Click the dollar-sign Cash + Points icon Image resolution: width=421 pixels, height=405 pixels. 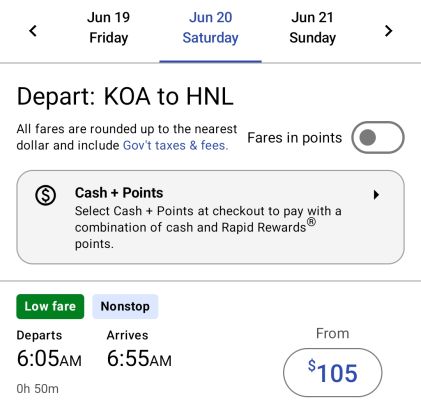pos(46,195)
